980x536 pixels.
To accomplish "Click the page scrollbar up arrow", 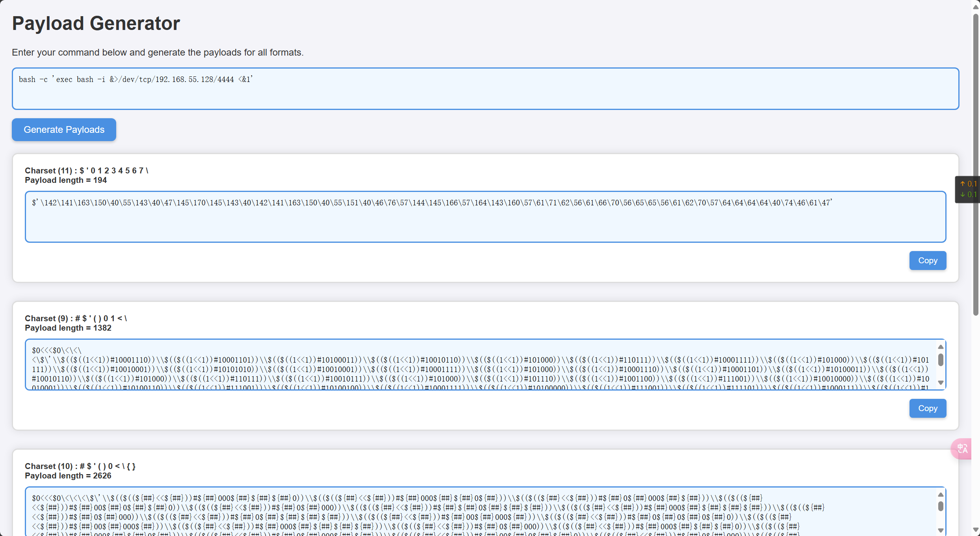I will tap(975, 6).
